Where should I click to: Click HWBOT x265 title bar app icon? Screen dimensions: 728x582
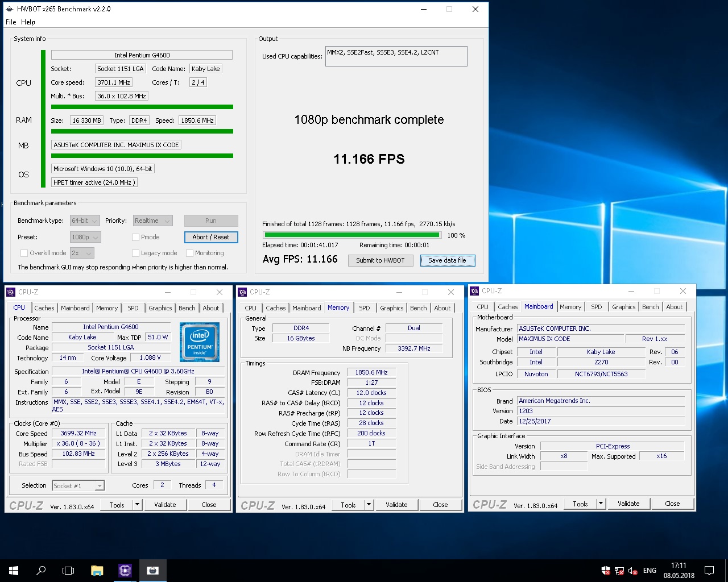point(10,9)
